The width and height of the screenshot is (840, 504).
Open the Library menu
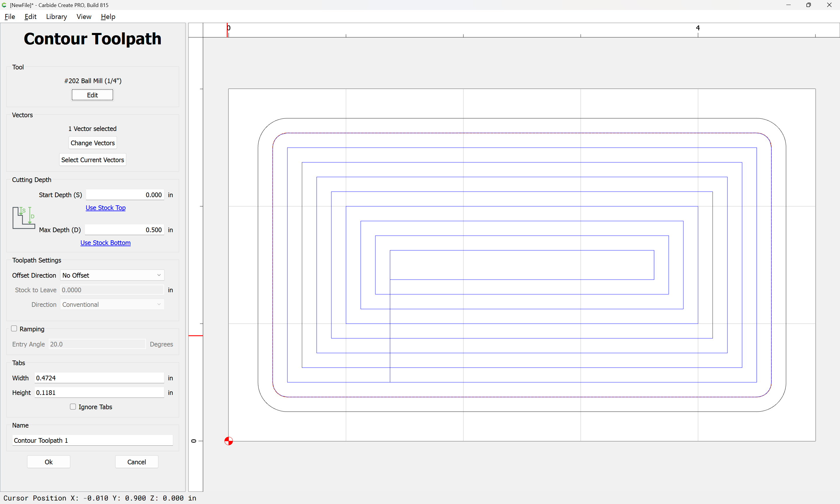[x=56, y=17]
